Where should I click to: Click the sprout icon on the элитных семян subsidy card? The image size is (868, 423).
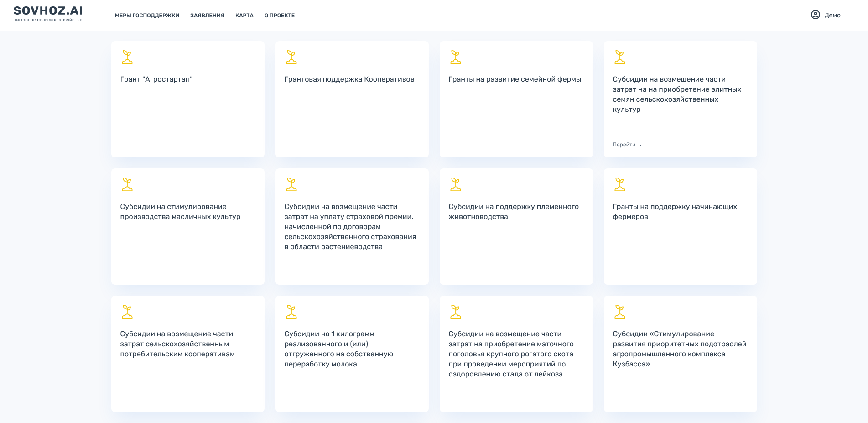coord(620,57)
